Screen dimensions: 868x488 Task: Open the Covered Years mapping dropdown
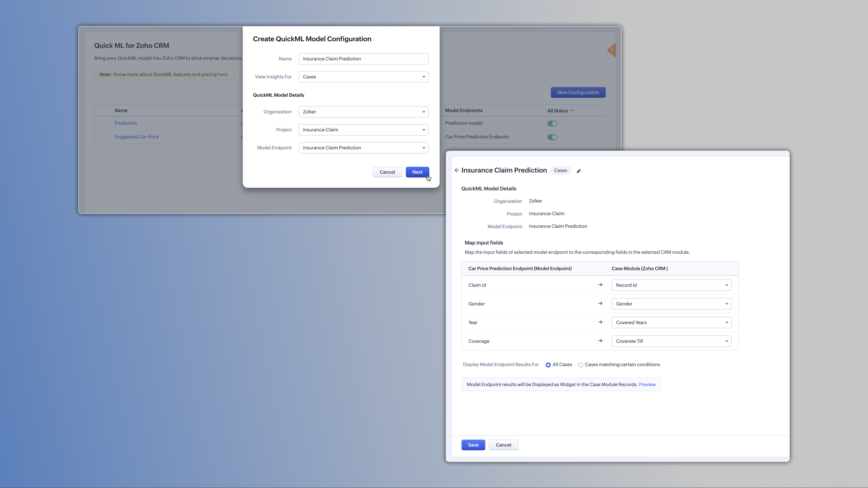pos(671,322)
